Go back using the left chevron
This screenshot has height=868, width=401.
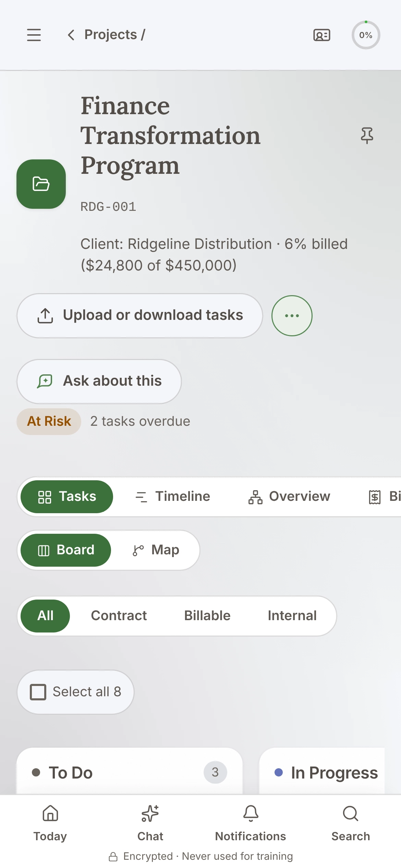point(71,35)
